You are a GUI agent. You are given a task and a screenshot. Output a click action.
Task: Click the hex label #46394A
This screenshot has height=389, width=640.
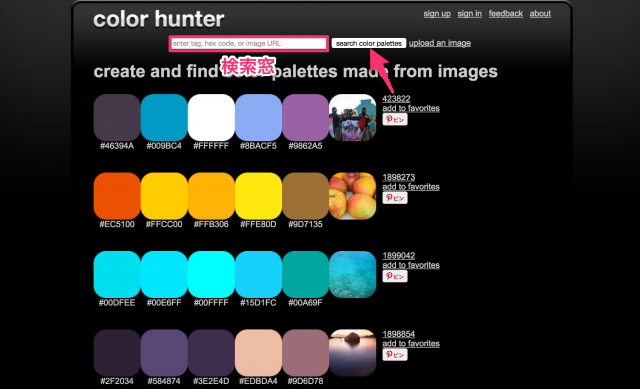point(117,146)
